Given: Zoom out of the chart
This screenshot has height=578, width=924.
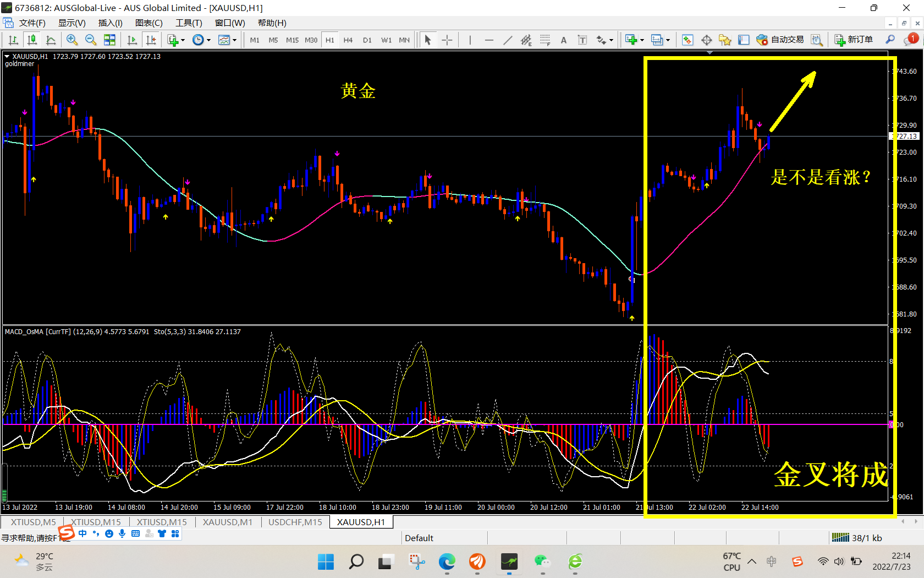Looking at the screenshot, I should pos(91,40).
